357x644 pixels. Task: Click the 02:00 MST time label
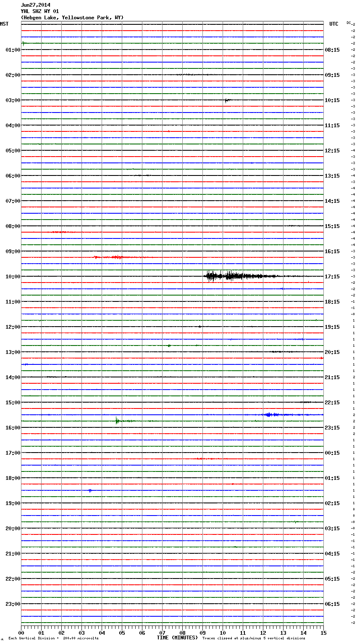(13, 75)
